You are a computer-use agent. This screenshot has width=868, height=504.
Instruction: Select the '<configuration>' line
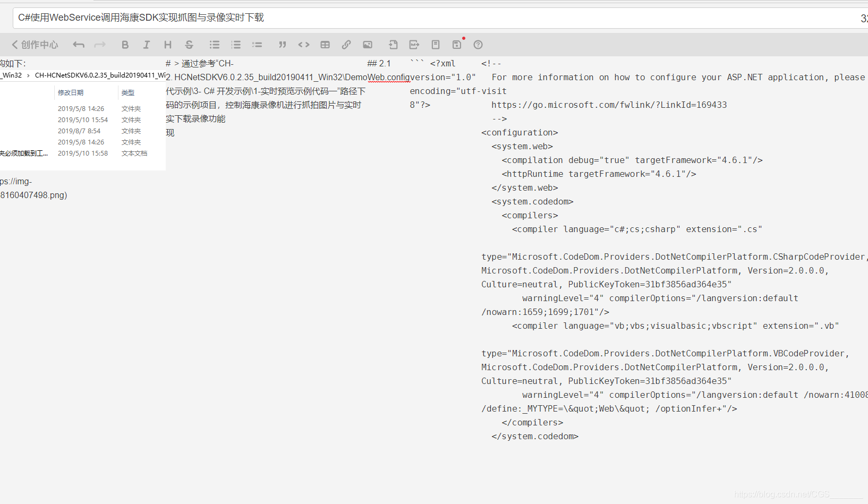[520, 133]
